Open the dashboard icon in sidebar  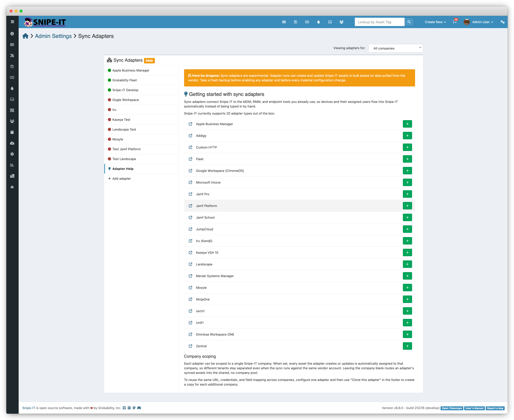12,34
